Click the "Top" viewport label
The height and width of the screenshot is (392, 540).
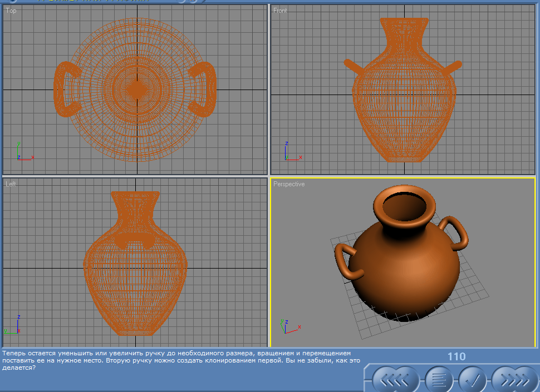point(11,11)
